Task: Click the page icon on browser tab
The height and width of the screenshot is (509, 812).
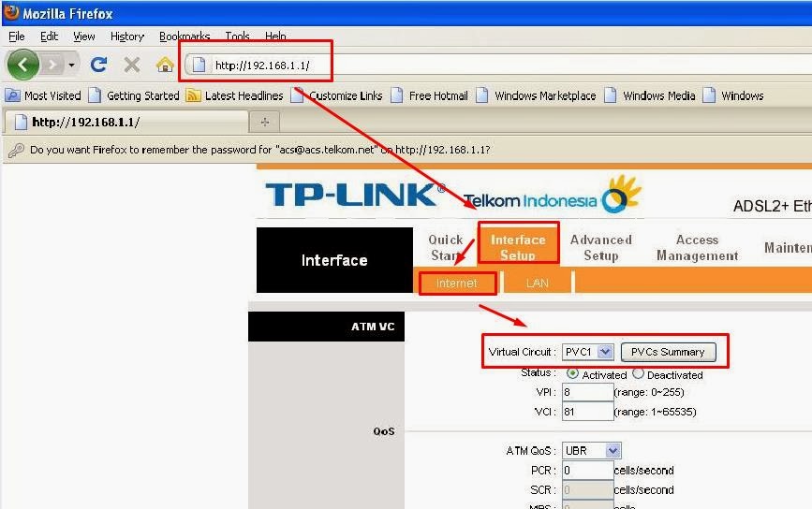Action: [x=21, y=122]
